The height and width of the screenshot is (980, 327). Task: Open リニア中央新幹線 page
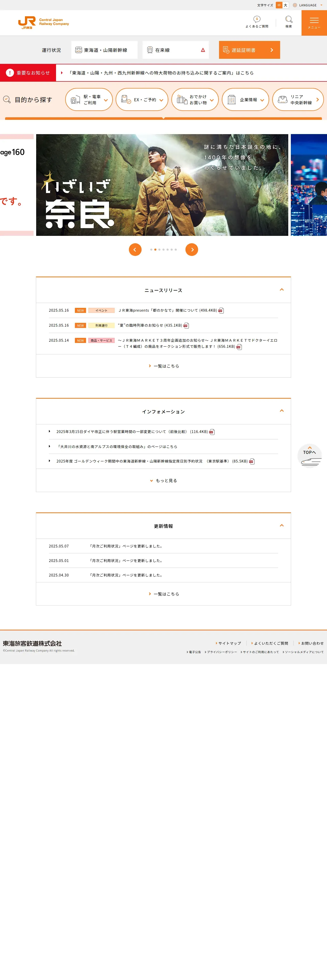tap(298, 100)
